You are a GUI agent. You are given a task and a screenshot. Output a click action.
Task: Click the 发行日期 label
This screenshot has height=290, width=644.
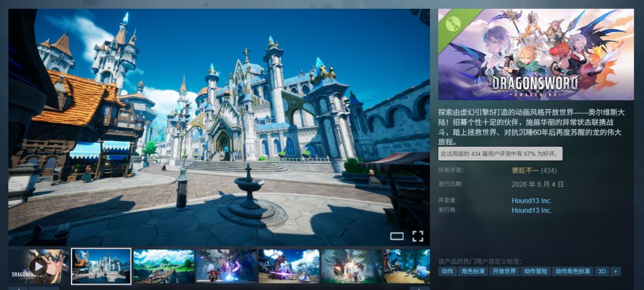450,184
